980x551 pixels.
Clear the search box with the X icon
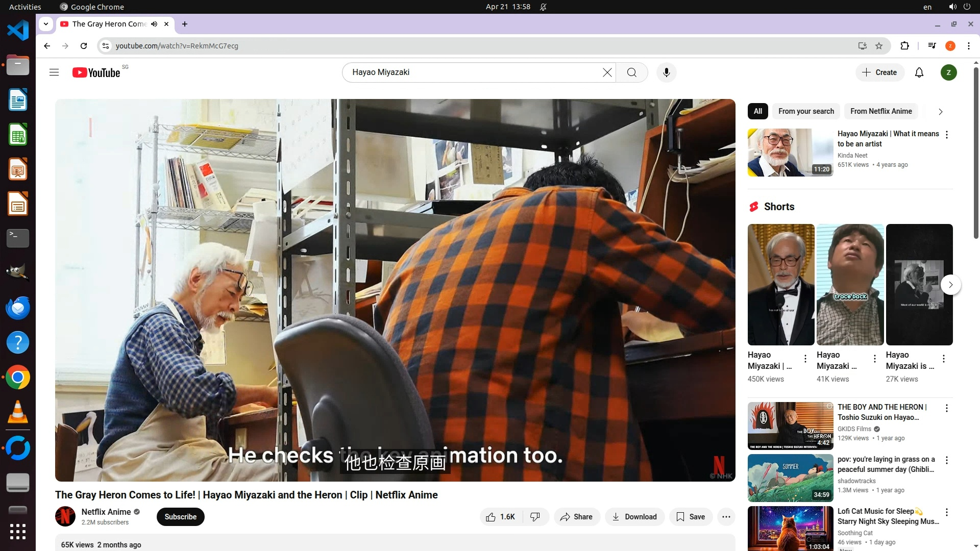607,72
